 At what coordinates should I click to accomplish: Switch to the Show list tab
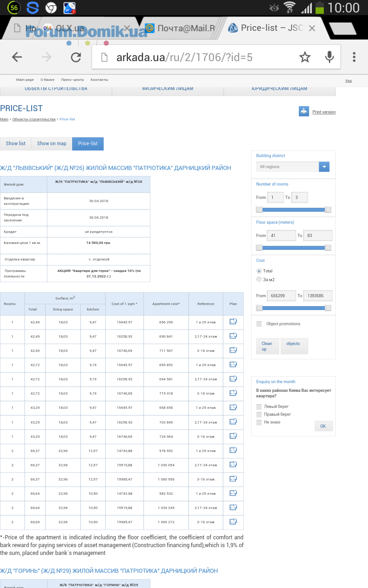[x=16, y=143]
